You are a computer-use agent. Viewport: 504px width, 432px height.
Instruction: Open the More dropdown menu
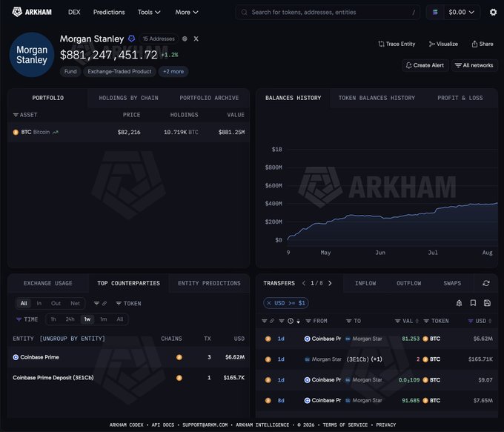pyautogui.click(x=187, y=12)
